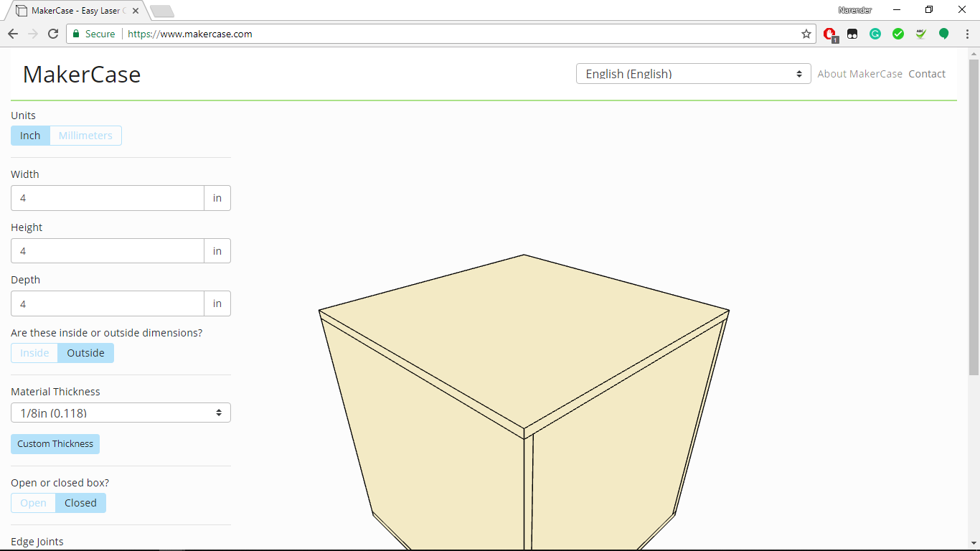Image resolution: width=980 pixels, height=551 pixels.
Task: Click the AdBlock stop-hand extension icon
Action: 830,34
